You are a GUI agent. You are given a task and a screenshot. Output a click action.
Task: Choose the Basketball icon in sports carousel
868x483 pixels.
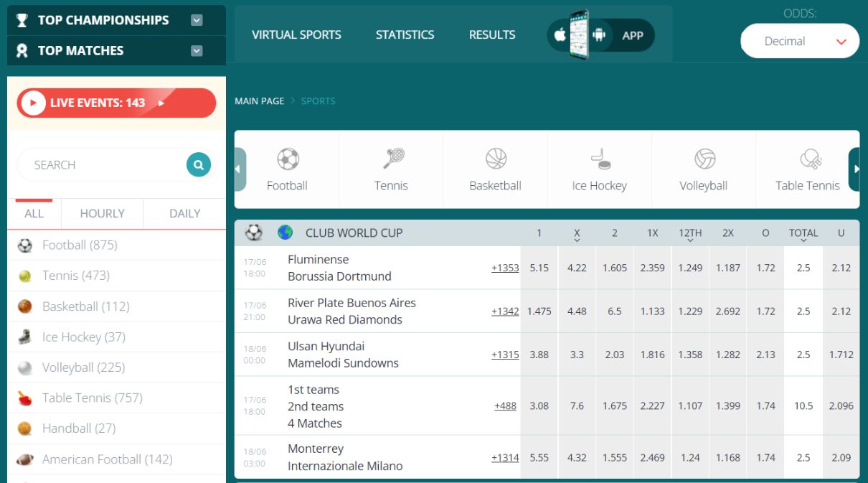[x=496, y=159]
